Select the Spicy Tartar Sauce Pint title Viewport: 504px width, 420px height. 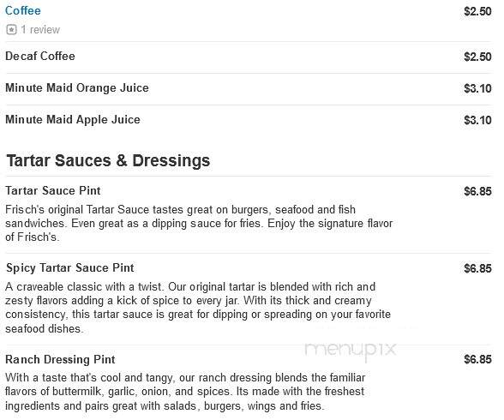pyautogui.click(x=70, y=268)
